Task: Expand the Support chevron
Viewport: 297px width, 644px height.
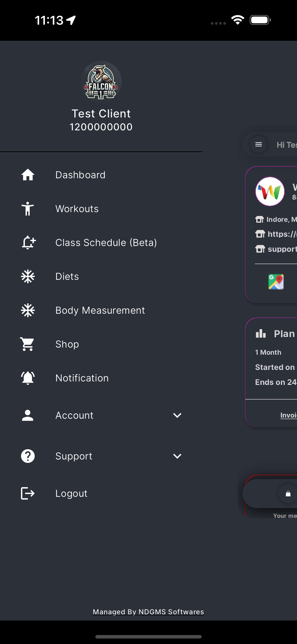Action: click(x=177, y=456)
